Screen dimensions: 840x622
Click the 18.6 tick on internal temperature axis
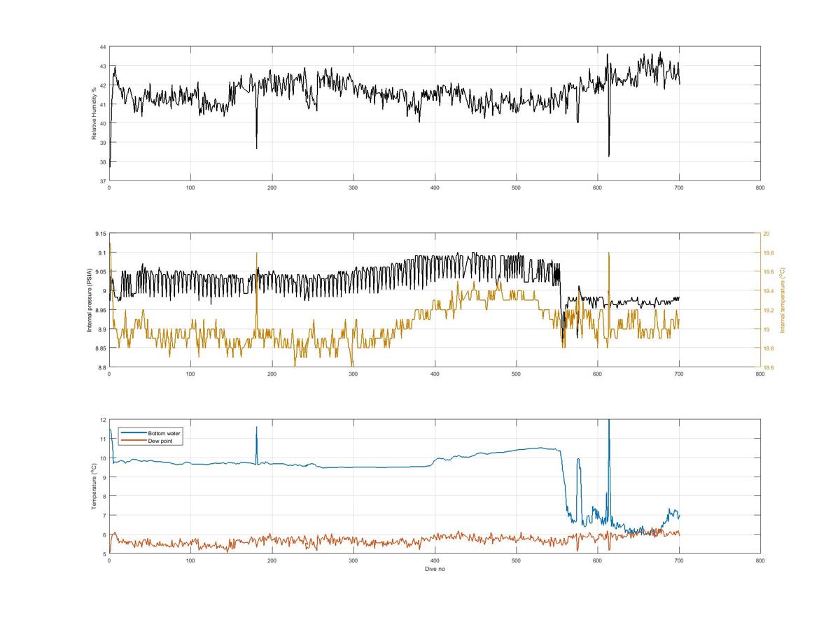point(768,367)
